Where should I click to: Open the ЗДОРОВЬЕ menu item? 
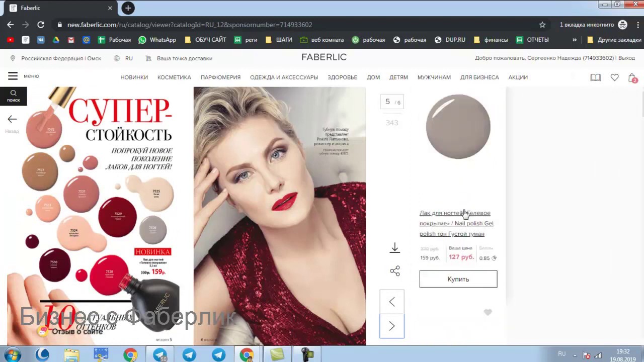pyautogui.click(x=342, y=77)
